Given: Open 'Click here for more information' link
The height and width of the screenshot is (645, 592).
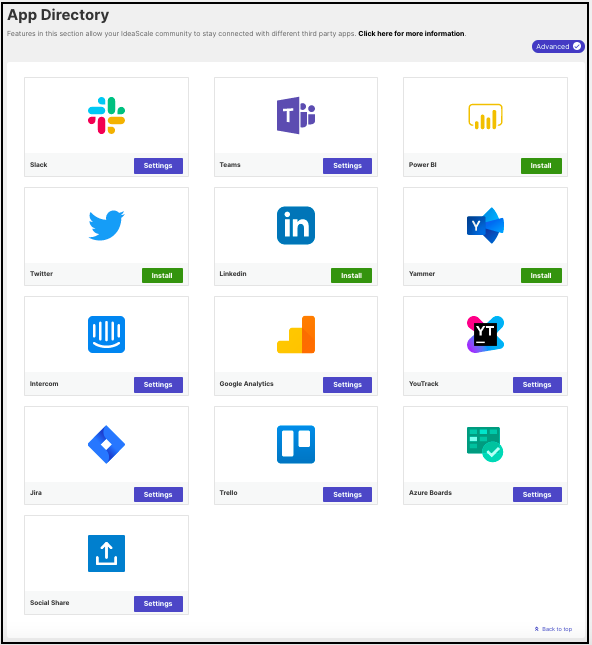Looking at the screenshot, I should pyautogui.click(x=411, y=34).
